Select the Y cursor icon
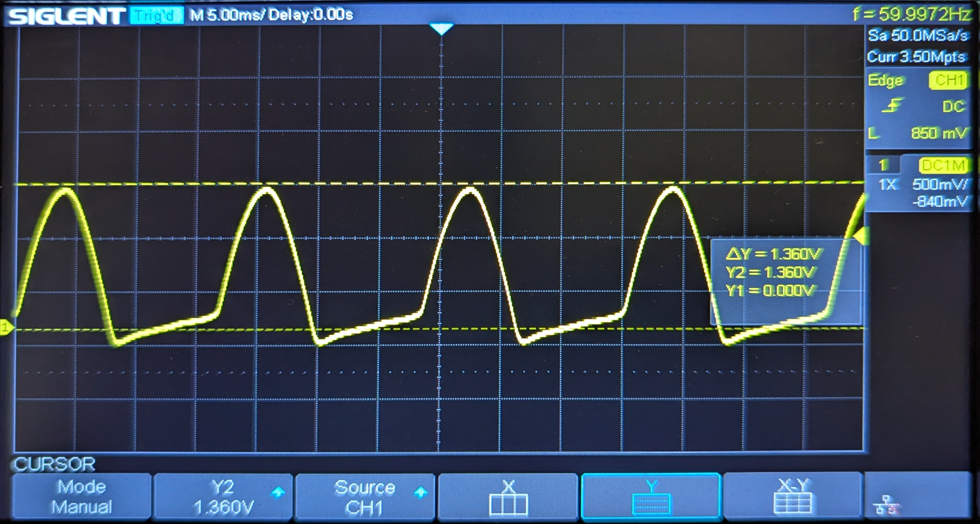The height and width of the screenshot is (524, 980). pos(651,497)
